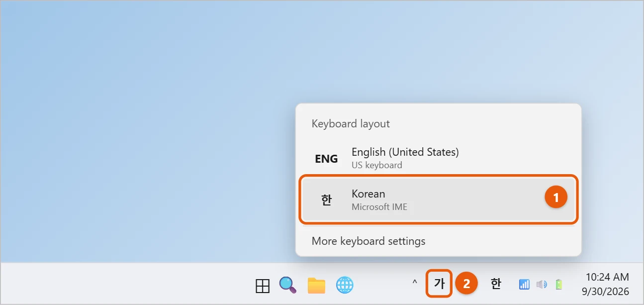Toggle the 가 Hangul input mode indicator
644x305 pixels.
tap(439, 284)
